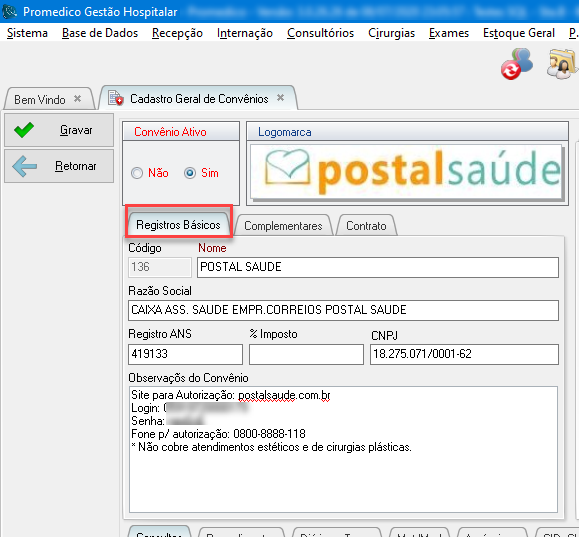Close the Cadastro Geral de Convênios tab
This screenshot has width=579, height=537.
coord(281,98)
